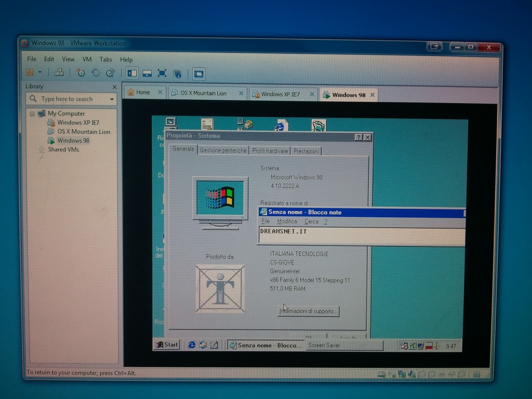Image resolution: width=532 pixels, height=399 pixels.
Task: Click the Suspend (pause) VM toolbar icon
Action: pos(30,72)
